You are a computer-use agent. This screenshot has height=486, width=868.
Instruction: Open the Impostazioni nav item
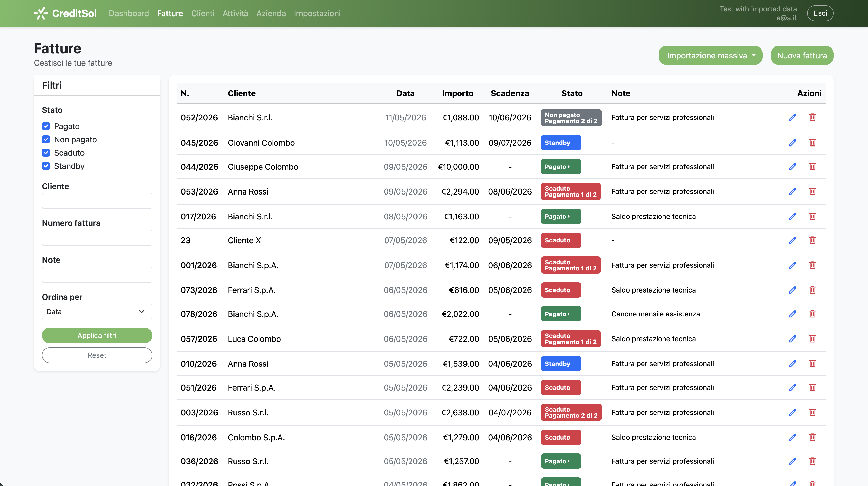tap(317, 13)
